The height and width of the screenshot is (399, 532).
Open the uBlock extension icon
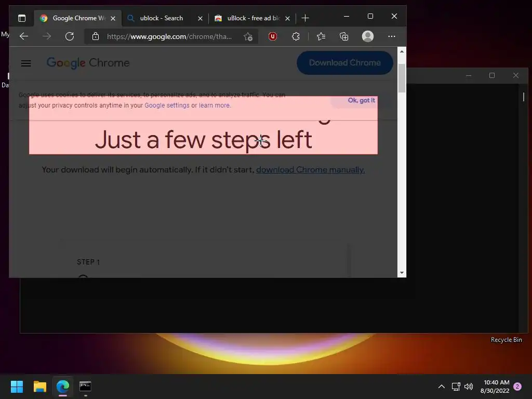click(272, 36)
